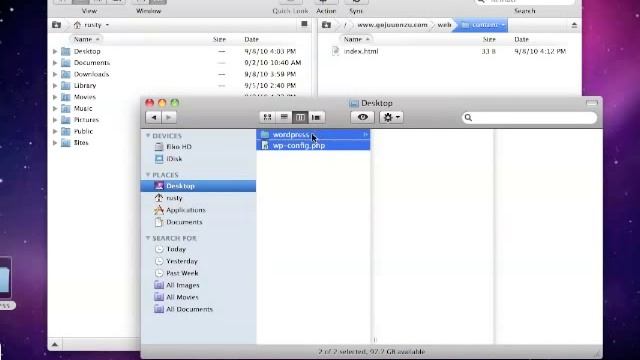Go back in Finder Desktop window

coord(154,118)
